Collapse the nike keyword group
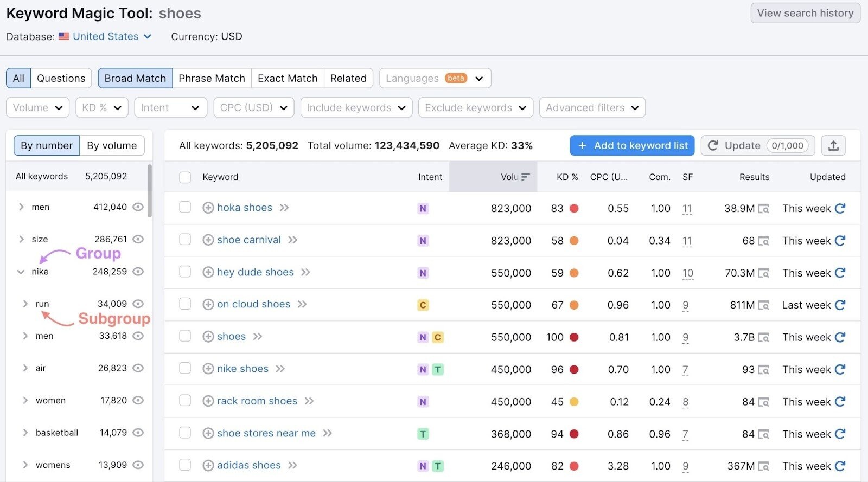The height and width of the screenshot is (482, 868). (x=21, y=272)
